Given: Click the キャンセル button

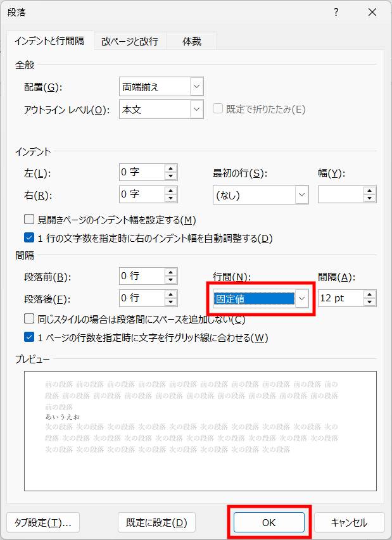Looking at the screenshot, I should pyautogui.click(x=350, y=522).
